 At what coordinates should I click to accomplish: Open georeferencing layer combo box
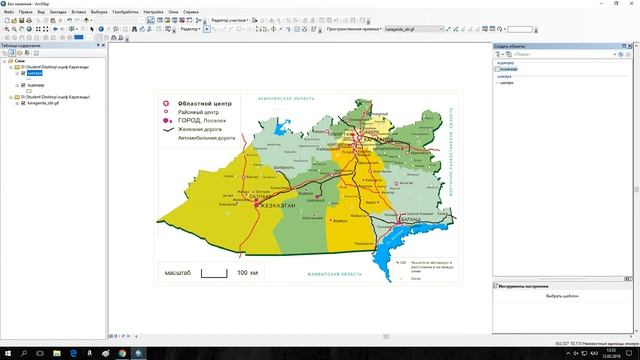(414, 29)
